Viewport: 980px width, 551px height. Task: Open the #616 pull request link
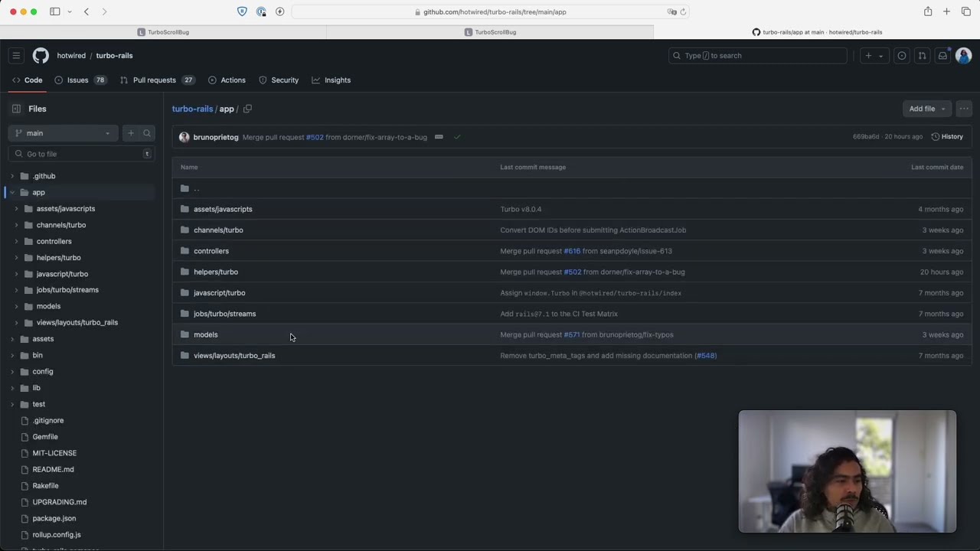point(572,251)
